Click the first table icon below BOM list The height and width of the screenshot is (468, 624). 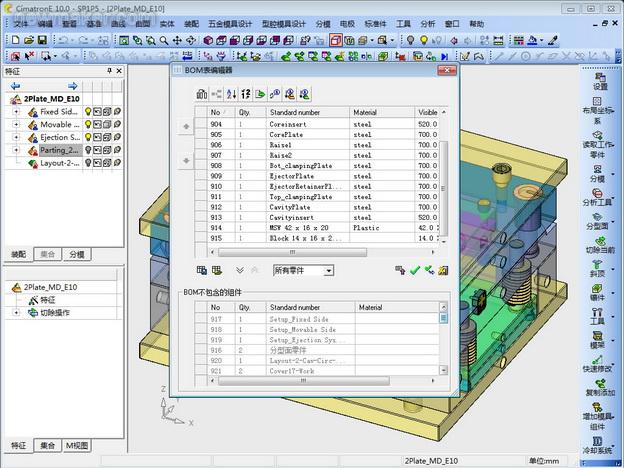(202, 271)
